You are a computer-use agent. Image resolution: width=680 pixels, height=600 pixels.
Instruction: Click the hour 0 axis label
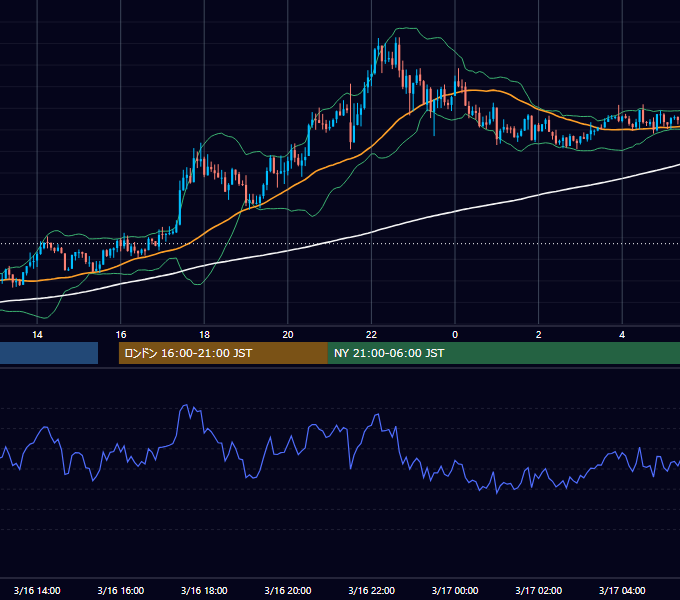tap(455, 335)
